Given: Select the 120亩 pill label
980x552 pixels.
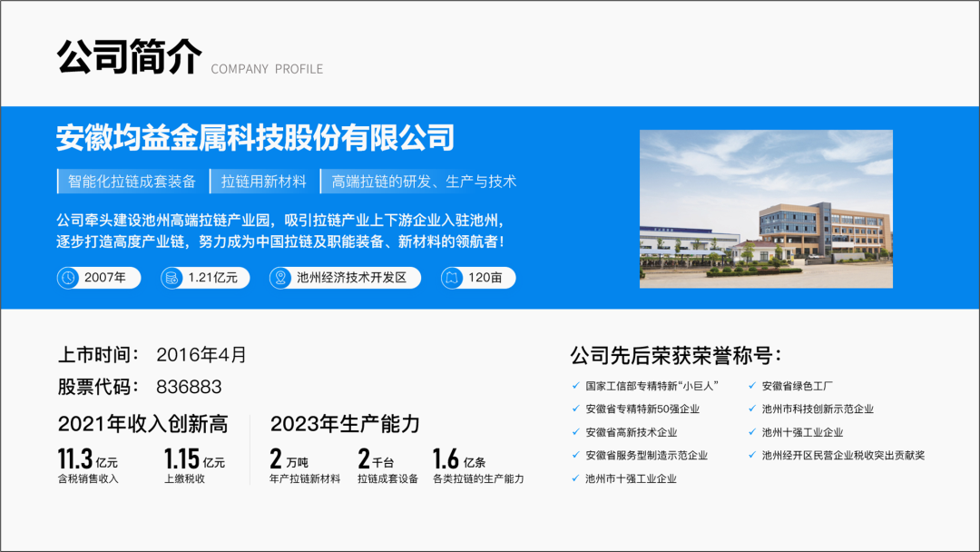Looking at the screenshot, I should point(485,278).
